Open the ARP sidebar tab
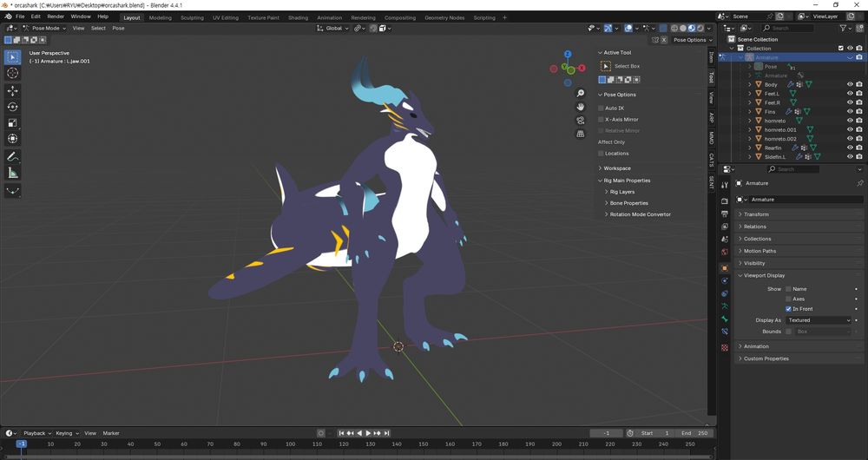The height and width of the screenshot is (460, 868). coord(712,118)
